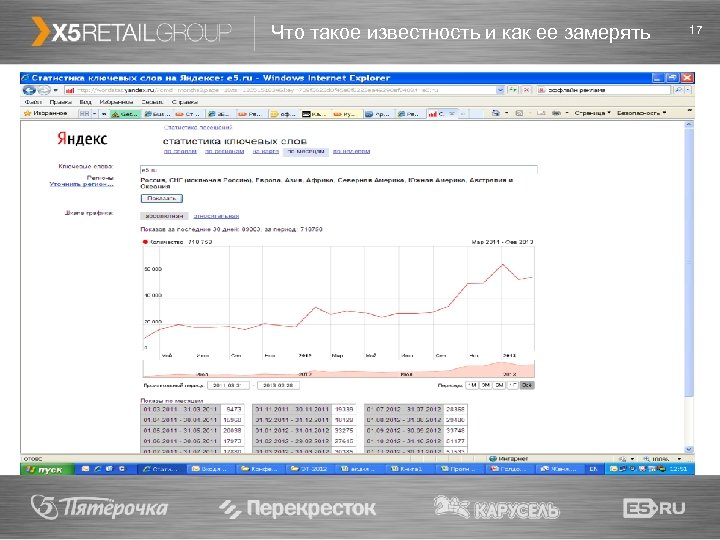Click the period start date field
This screenshot has height=540, width=720.
click(228, 385)
